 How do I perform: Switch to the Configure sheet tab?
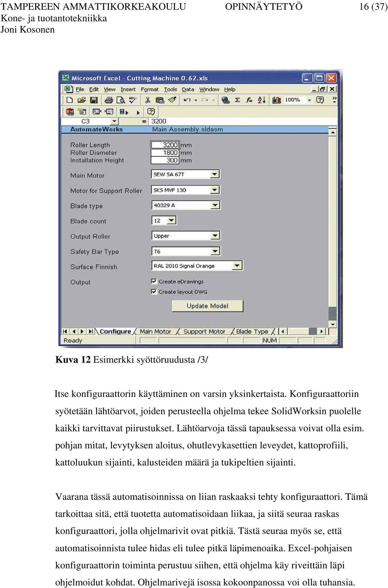click(x=115, y=332)
